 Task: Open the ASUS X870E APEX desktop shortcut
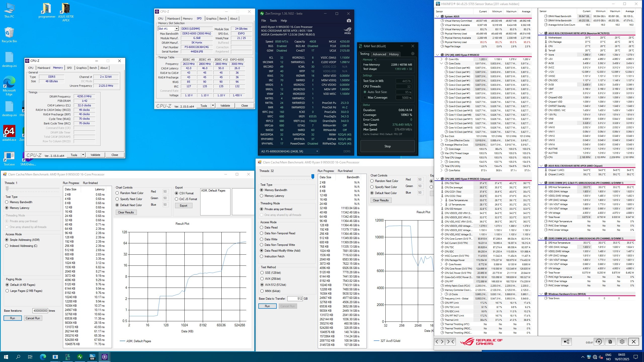click(66, 12)
